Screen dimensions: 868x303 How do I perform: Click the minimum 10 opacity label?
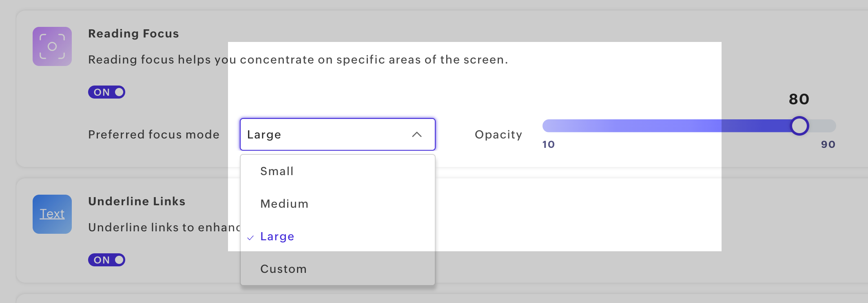point(549,145)
